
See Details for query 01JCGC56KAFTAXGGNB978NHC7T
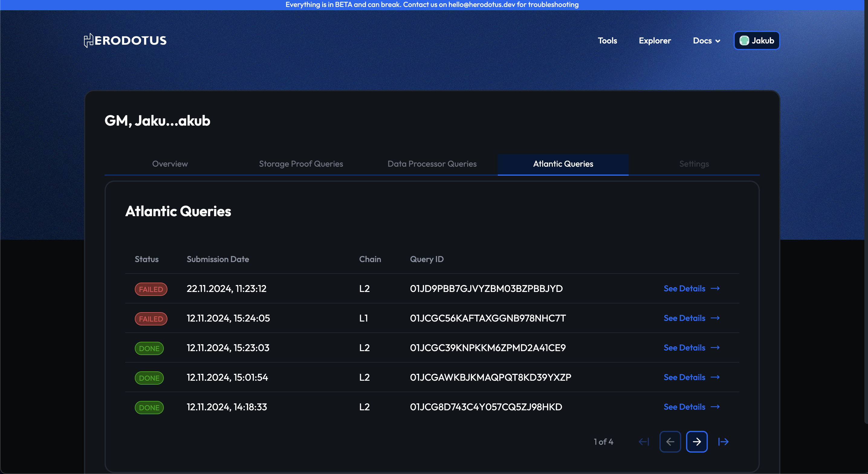(691, 318)
